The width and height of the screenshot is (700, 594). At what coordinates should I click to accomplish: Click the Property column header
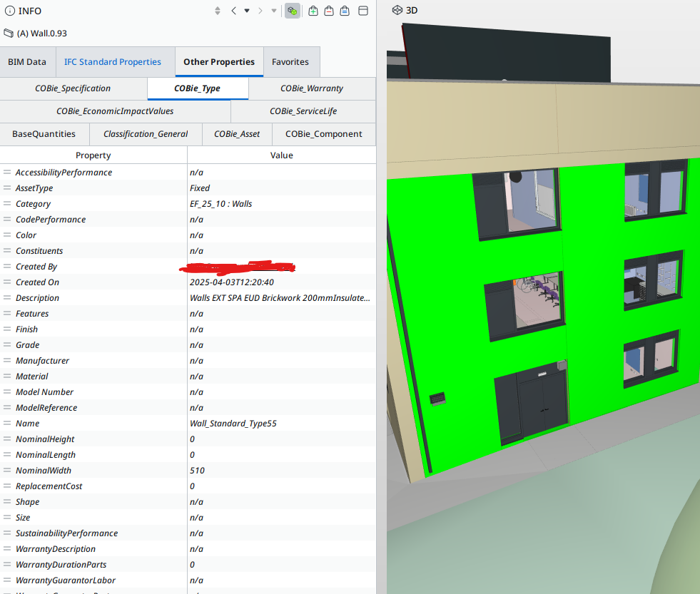(x=93, y=155)
